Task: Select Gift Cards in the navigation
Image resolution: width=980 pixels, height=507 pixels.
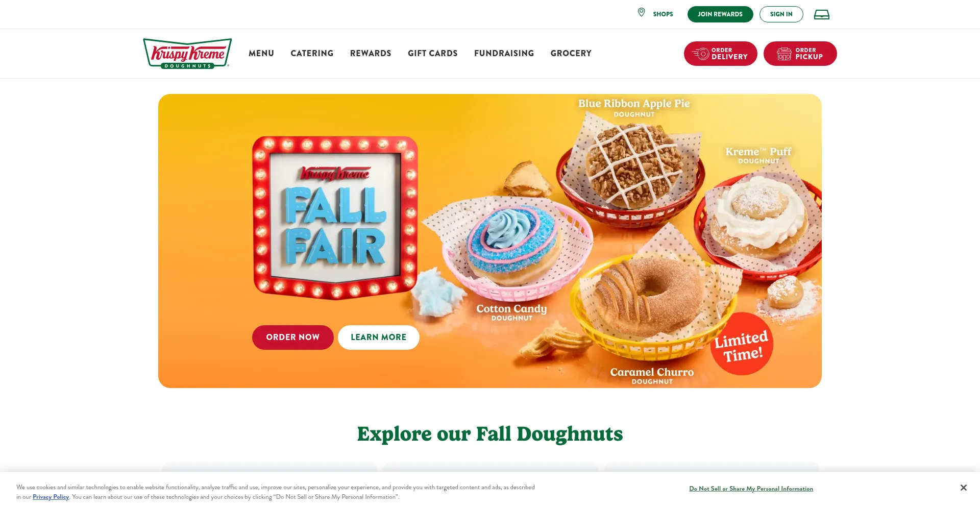Action: click(x=433, y=53)
